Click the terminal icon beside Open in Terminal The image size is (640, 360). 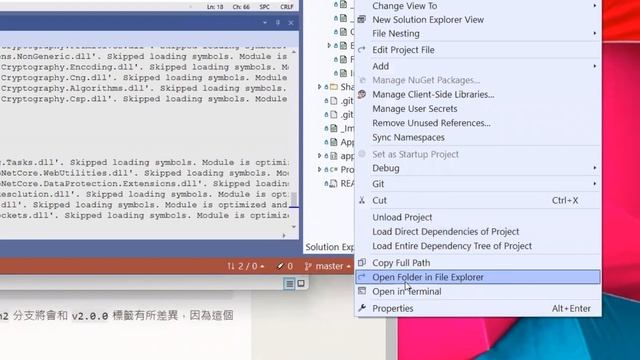click(x=362, y=291)
